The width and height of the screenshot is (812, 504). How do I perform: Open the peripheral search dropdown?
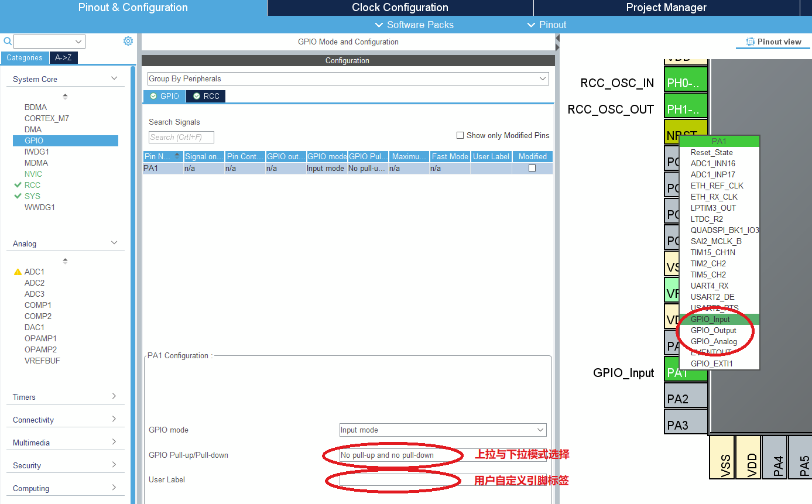(x=78, y=42)
